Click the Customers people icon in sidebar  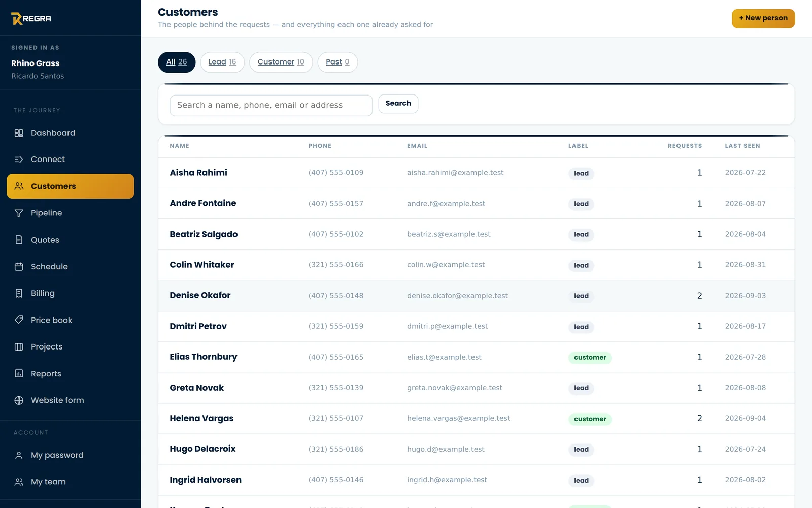tap(19, 186)
